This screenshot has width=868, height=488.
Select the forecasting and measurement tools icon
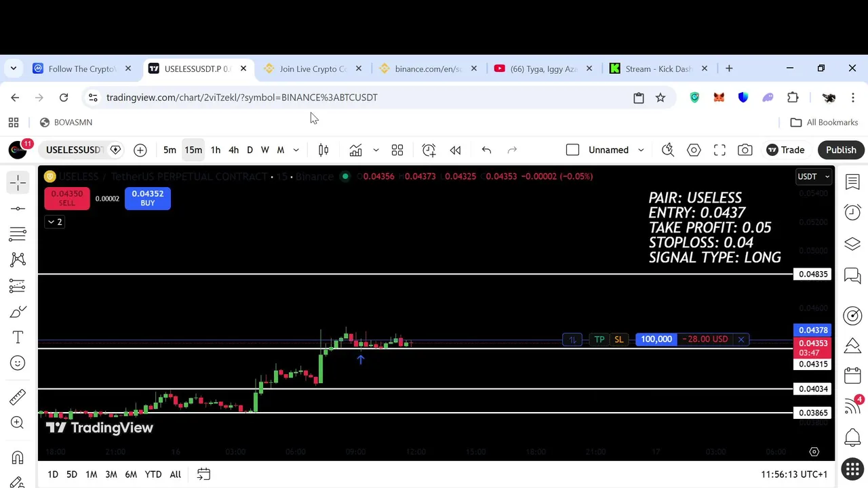[18, 286]
